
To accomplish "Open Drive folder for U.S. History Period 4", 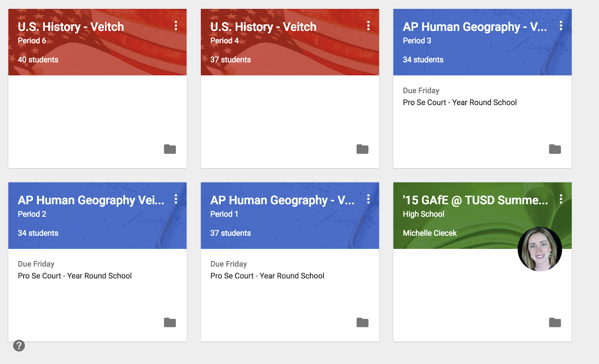I will tap(362, 149).
